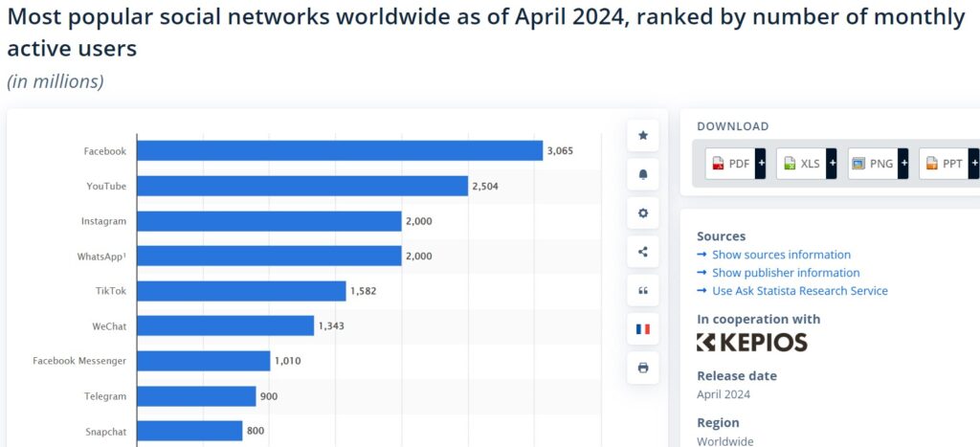Click the Instagram bar in chart
This screenshot has height=447, width=980.
coord(269,221)
